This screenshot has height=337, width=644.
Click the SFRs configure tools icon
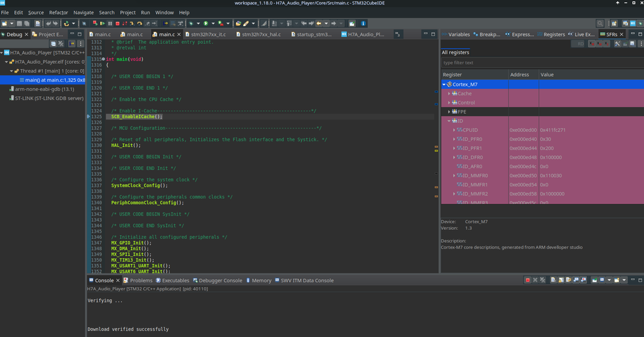coord(618,43)
